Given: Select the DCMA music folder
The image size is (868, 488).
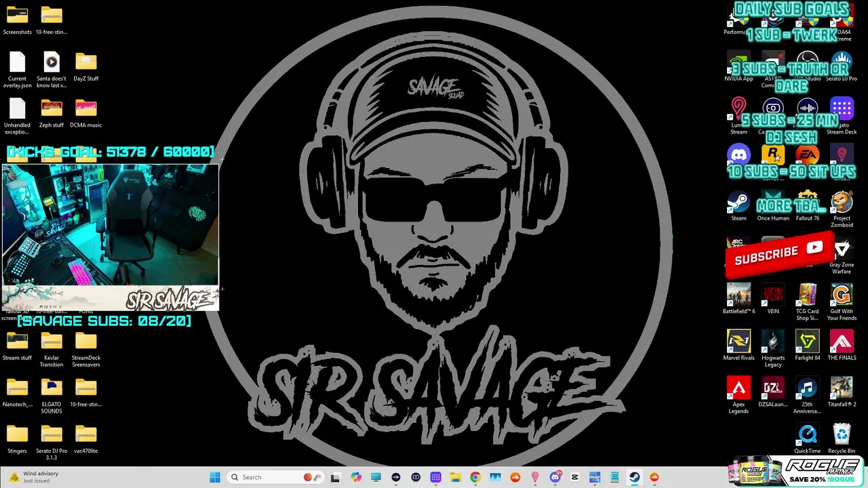Looking at the screenshot, I should coord(86,113).
